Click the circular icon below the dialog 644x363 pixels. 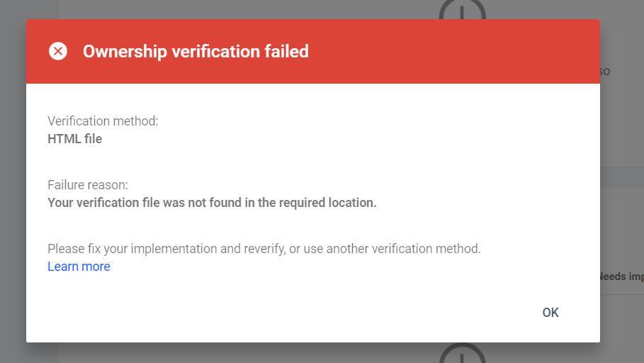462,354
